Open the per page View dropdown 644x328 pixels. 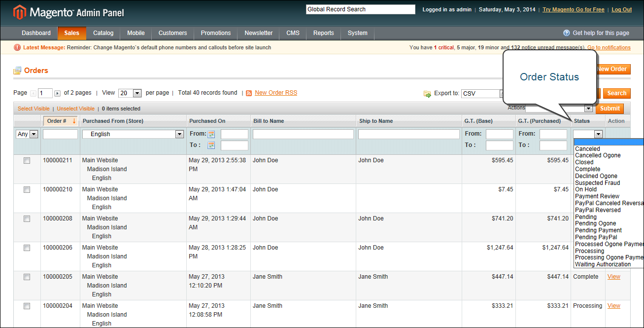click(130, 93)
